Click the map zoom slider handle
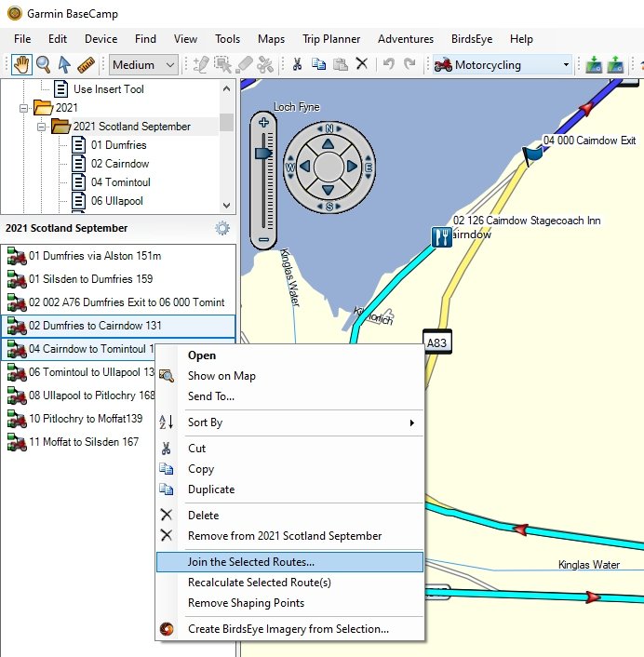644x657 pixels. [x=263, y=153]
